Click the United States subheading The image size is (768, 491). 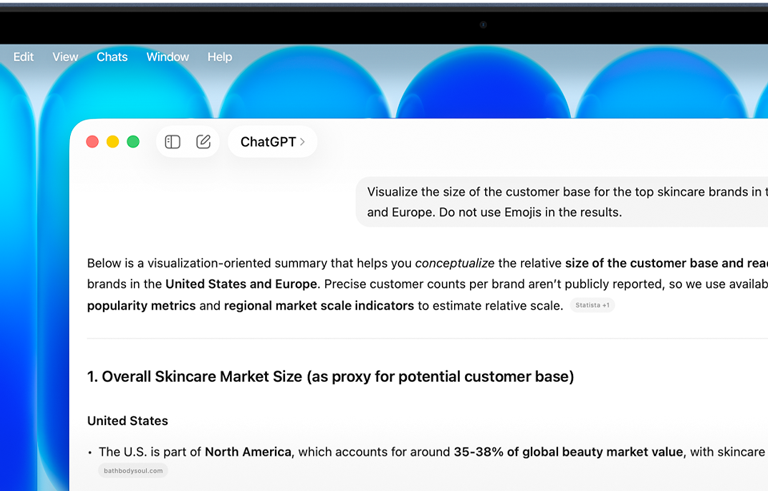(127, 421)
